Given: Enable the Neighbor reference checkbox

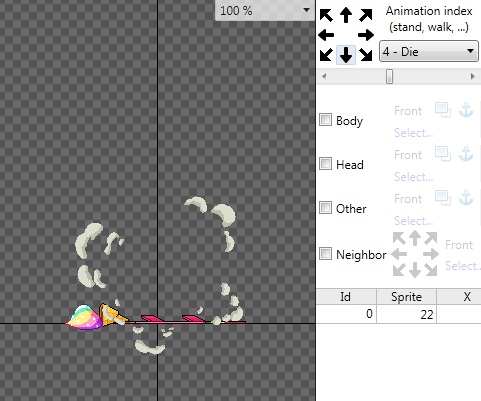Looking at the screenshot, I should coord(325,253).
